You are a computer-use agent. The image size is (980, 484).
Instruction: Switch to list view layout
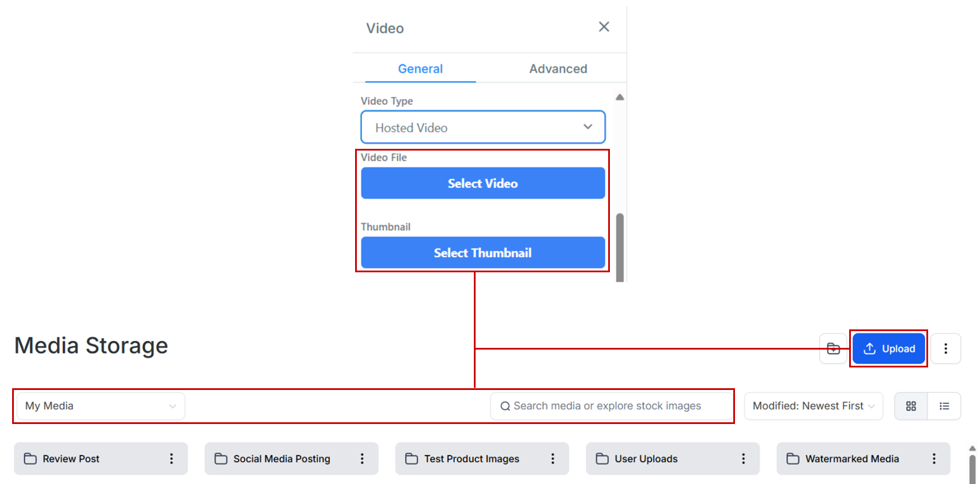(944, 406)
